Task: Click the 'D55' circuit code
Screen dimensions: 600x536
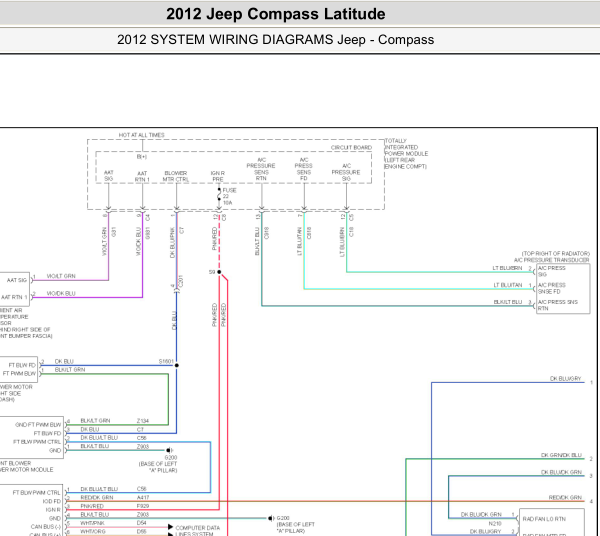Action: click(x=142, y=531)
